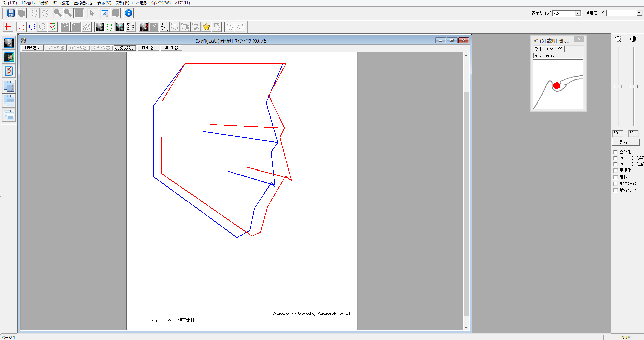Enable the 立体化 checkbox
644x340 pixels.
(615, 152)
